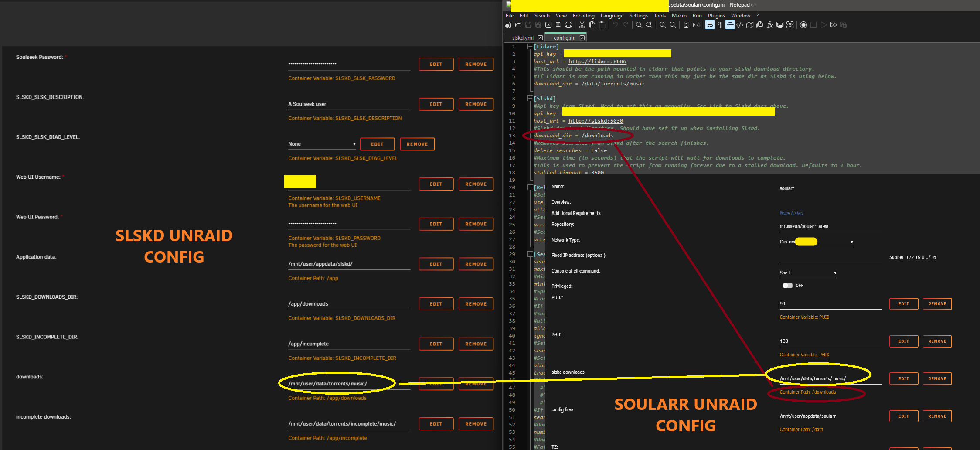
Task: Switch to the slskd.yml tab
Action: click(x=523, y=38)
